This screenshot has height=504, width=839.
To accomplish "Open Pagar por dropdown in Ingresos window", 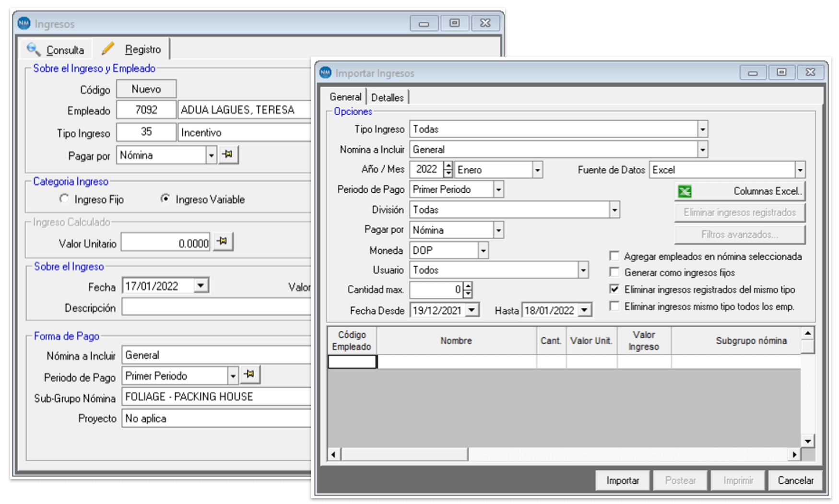I will 211,155.
